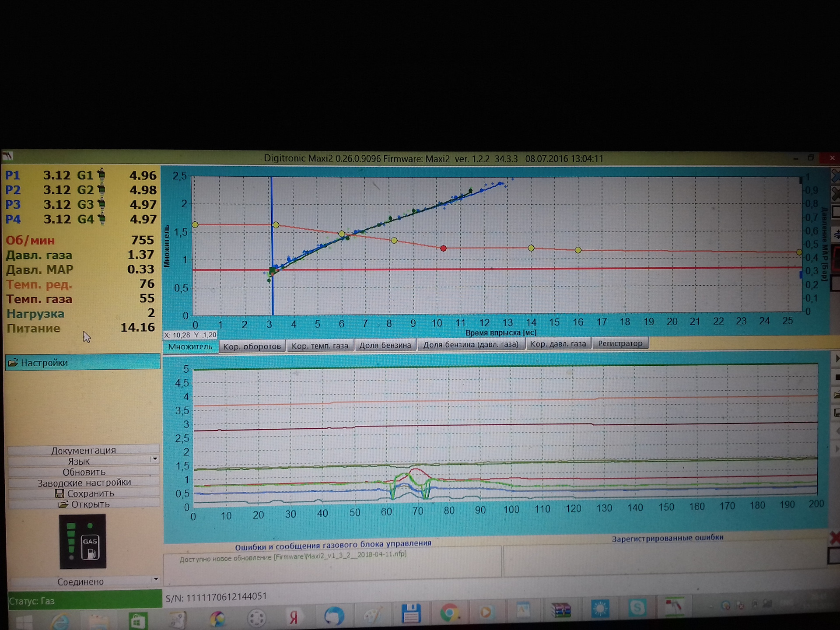This screenshot has height=630, width=840.
Task: Select the red multiplier point near 10 ms
Action: [443, 248]
